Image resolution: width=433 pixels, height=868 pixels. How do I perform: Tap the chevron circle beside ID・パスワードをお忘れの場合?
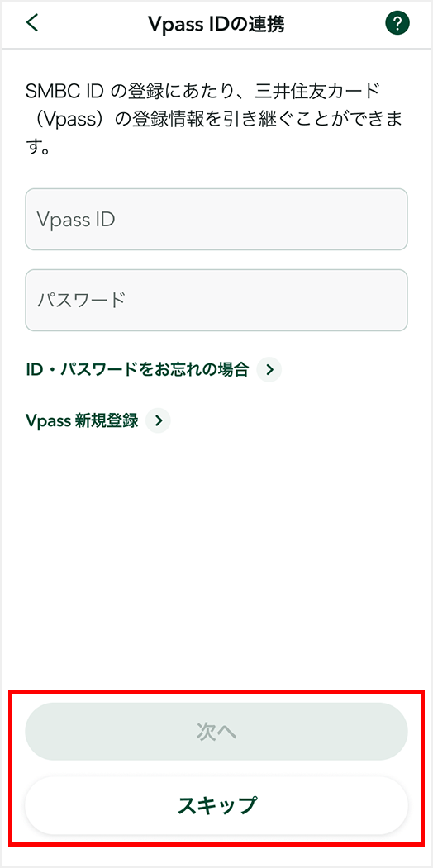pos(269,370)
